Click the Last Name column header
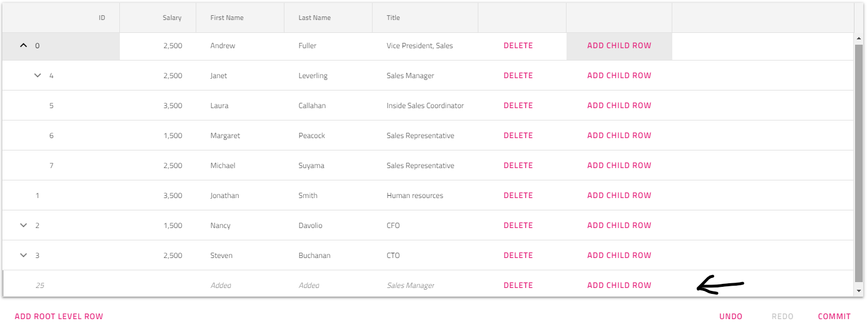 [x=314, y=18]
